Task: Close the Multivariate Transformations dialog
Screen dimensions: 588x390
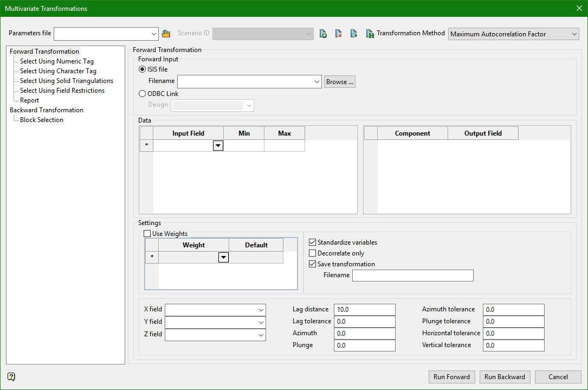Action: 579,9
